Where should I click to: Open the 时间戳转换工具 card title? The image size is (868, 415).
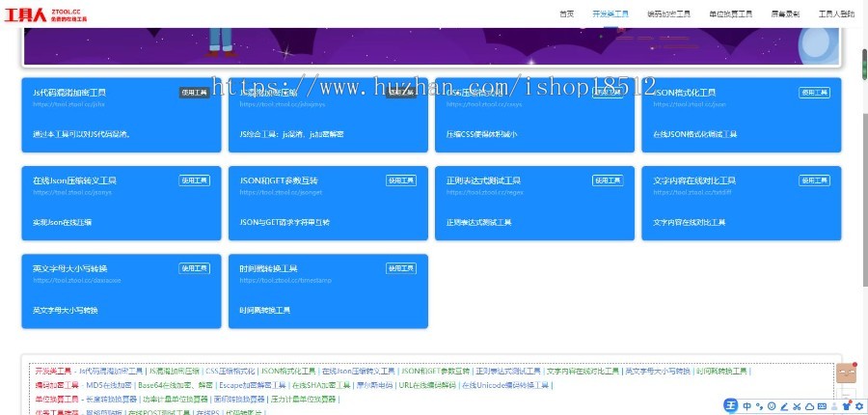point(268,268)
